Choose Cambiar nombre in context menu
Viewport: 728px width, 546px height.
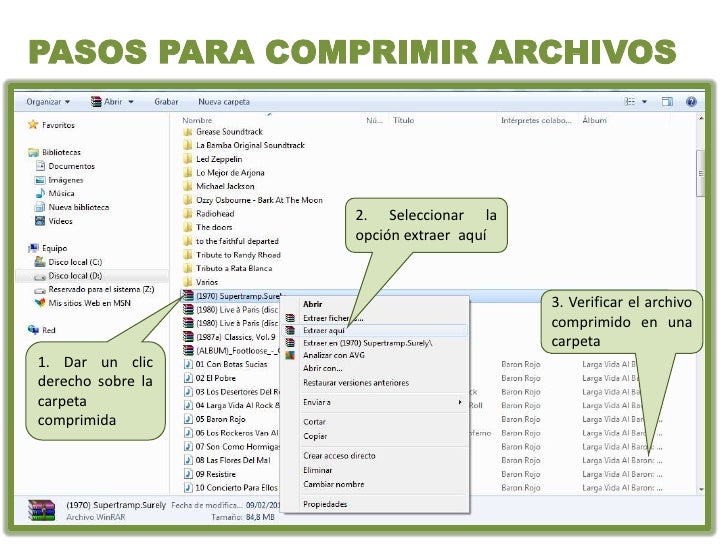pyautogui.click(x=333, y=484)
